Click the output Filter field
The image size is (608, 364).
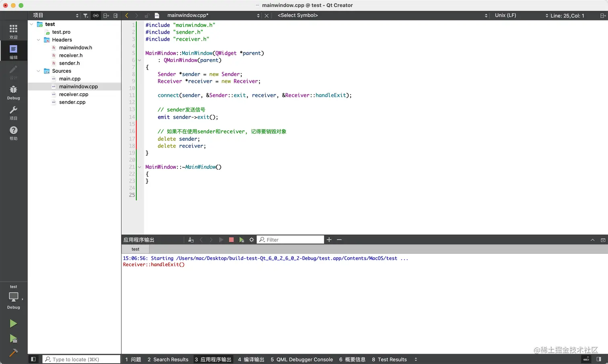pos(290,240)
